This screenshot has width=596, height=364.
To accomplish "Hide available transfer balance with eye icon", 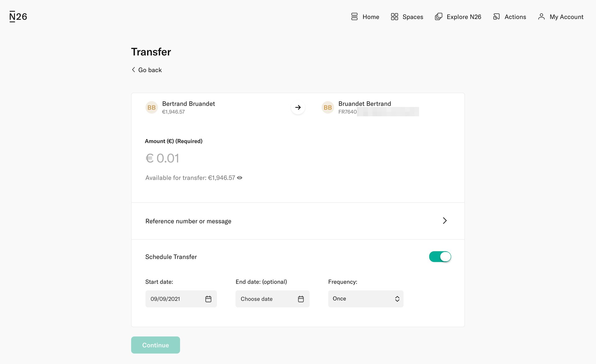I will tap(239, 178).
